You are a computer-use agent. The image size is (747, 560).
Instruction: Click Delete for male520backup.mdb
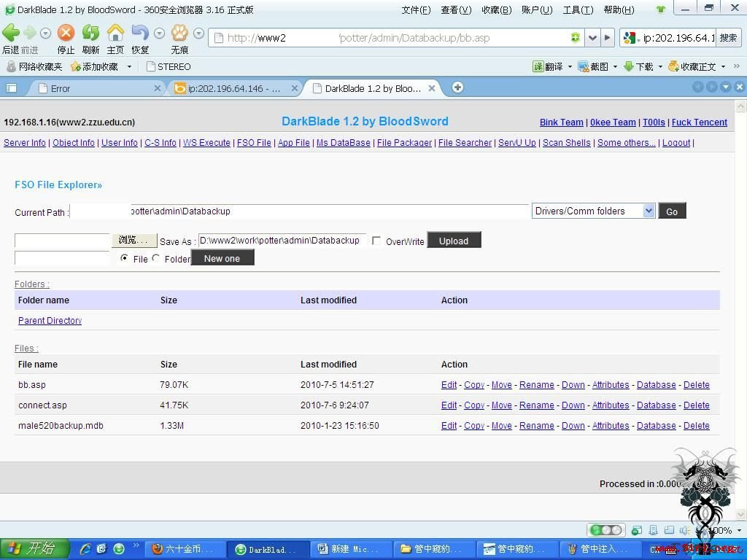click(x=697, y=425)
